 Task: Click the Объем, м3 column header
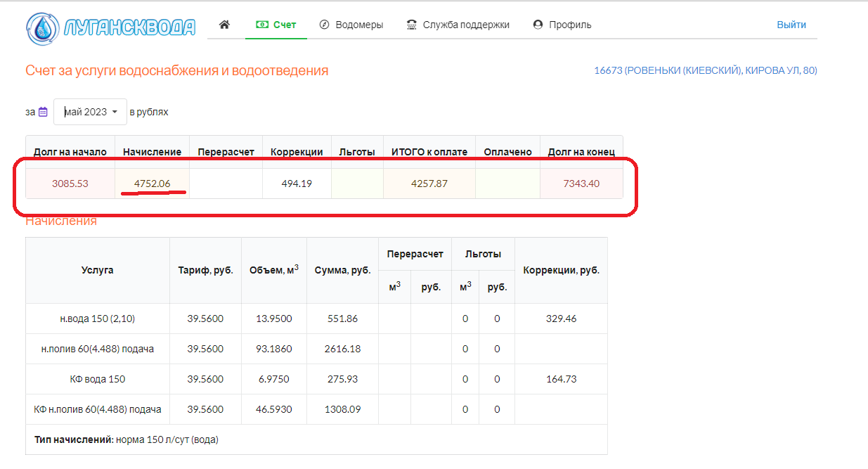pos(274,270)
